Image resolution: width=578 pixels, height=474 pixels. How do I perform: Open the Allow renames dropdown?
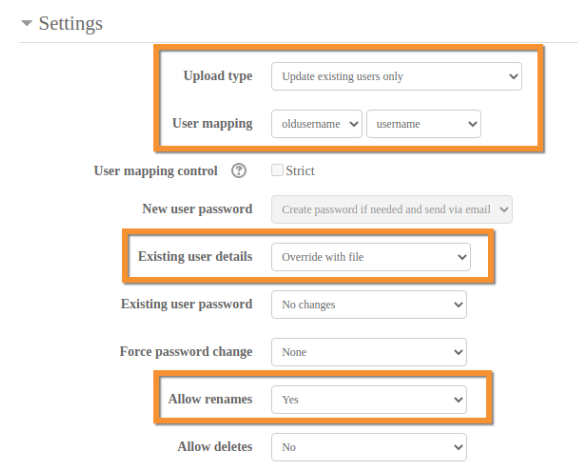pyautogui.click(x=369, y=400)
